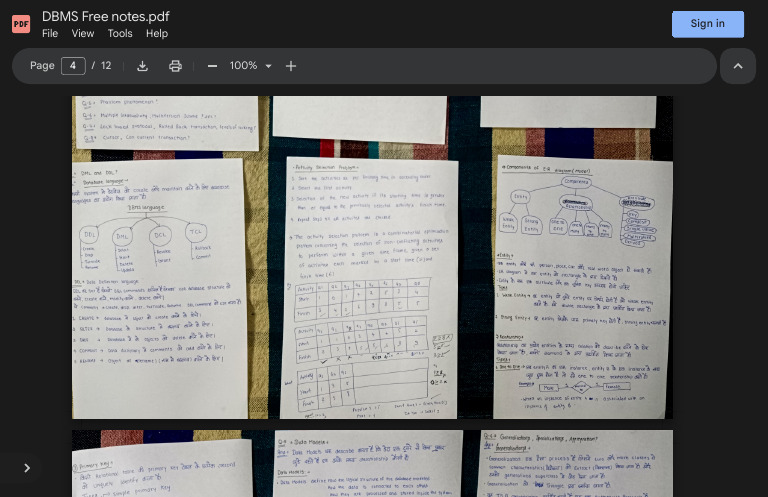Open the 100% zoom level dropdown

point(250,66)
